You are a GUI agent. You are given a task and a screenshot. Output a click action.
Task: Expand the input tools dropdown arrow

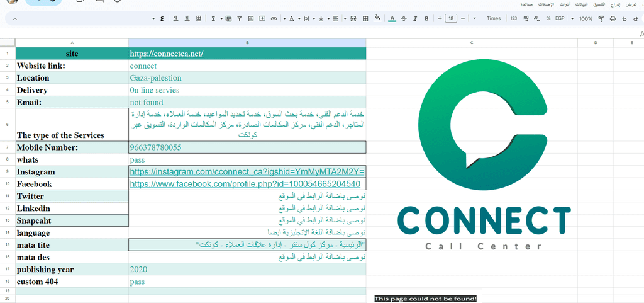(153, 18)
